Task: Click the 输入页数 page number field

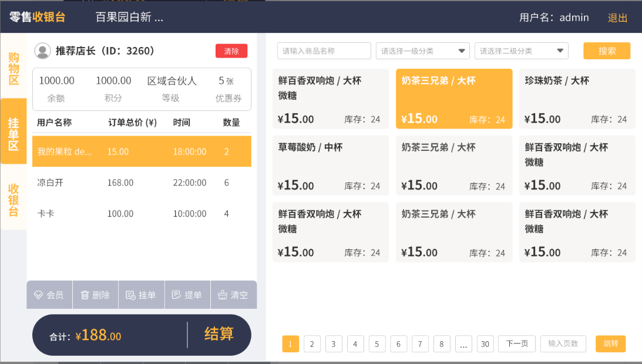Action: [x=563, y=343]
